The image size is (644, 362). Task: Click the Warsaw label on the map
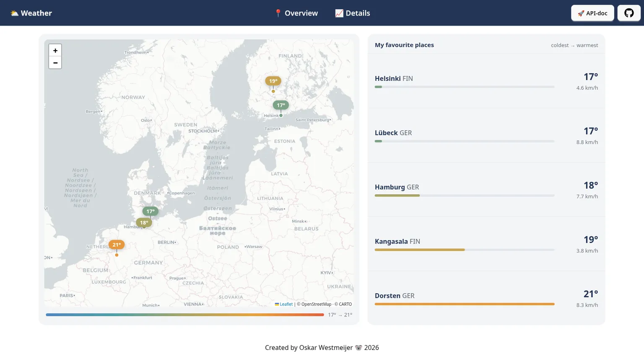coord(254,246)
